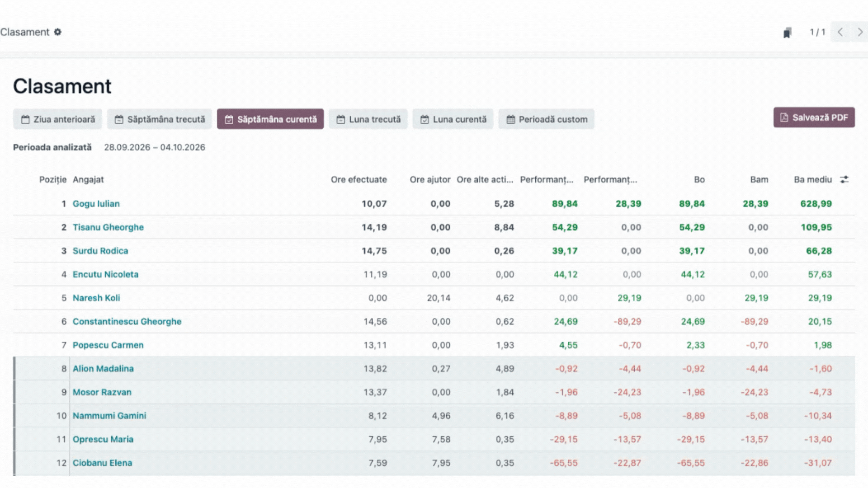Open employee Alion Madalina
The width and height of the screenshot is (868, 488).
[x=103, y=368]
